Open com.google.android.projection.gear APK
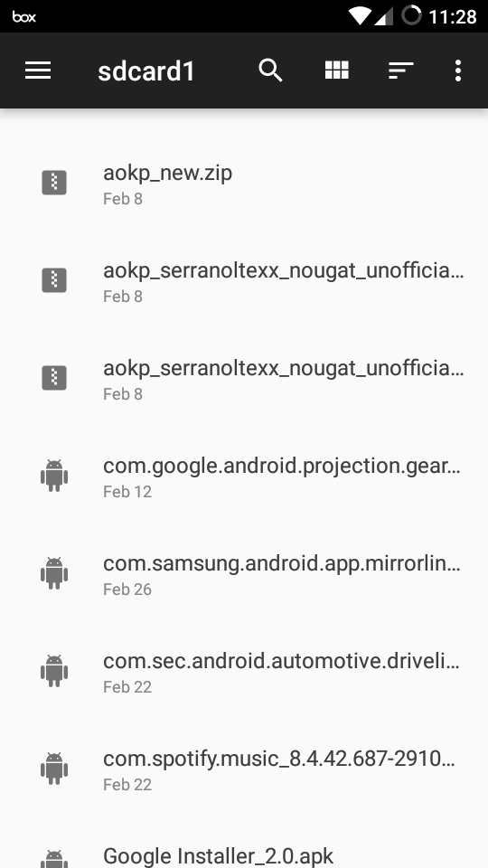The height and width of the screenshot is (868, 488). [x=244, y=476]
